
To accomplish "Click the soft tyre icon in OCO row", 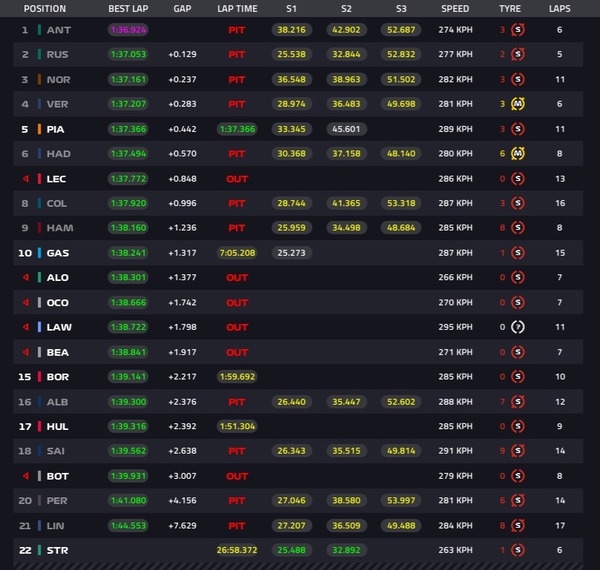I will [517, 303].
